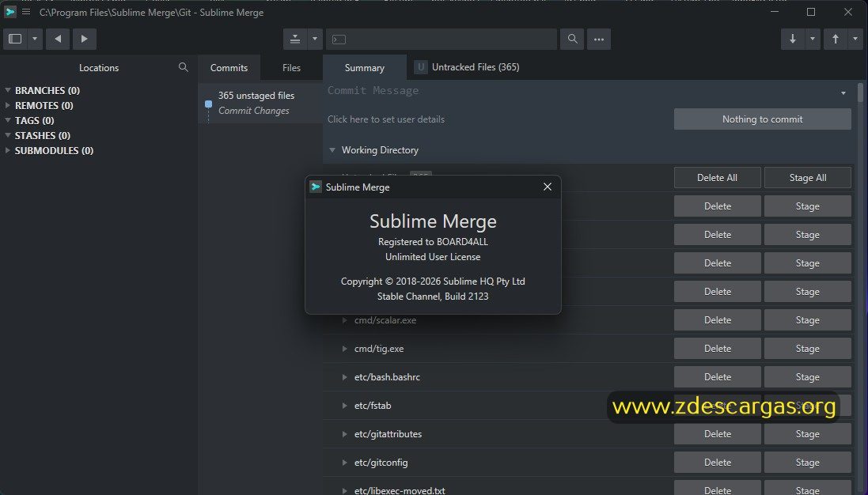Click the Stage All button
Screen dimensions: 868x495
tap(808, 178)
